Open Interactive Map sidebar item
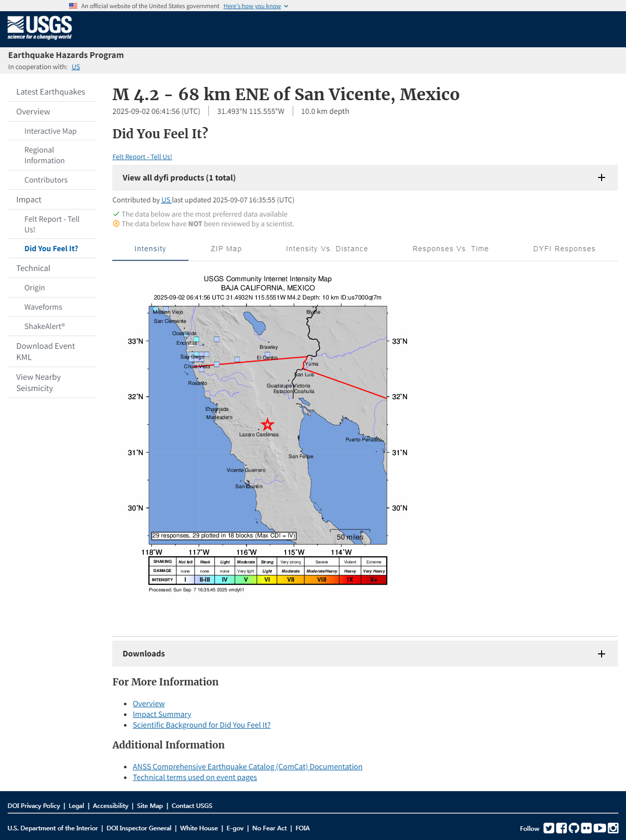 [x=52, y=131]
